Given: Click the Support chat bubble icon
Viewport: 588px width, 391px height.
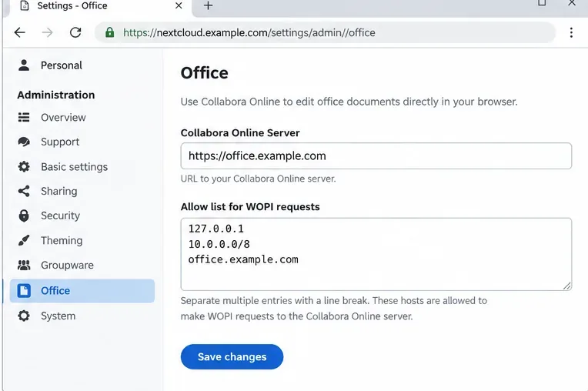Looking at the screenshot, I should (x=24, y=142).
